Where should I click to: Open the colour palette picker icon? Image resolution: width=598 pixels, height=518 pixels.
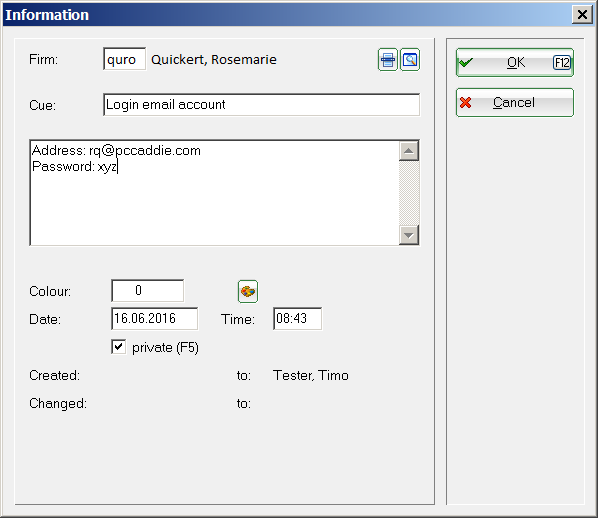(248, 291)
